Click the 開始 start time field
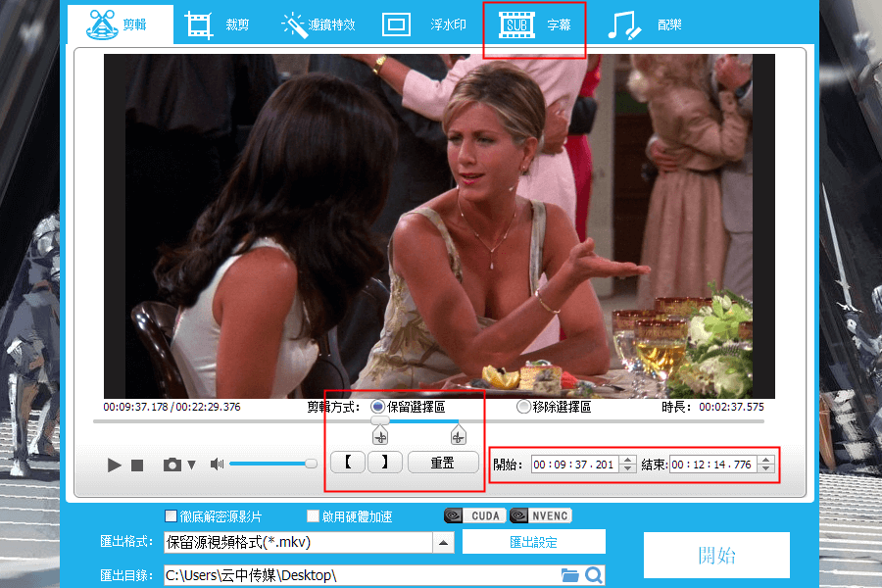The height and width of the screenshot is (588, 882). click(x=575, y=465)
